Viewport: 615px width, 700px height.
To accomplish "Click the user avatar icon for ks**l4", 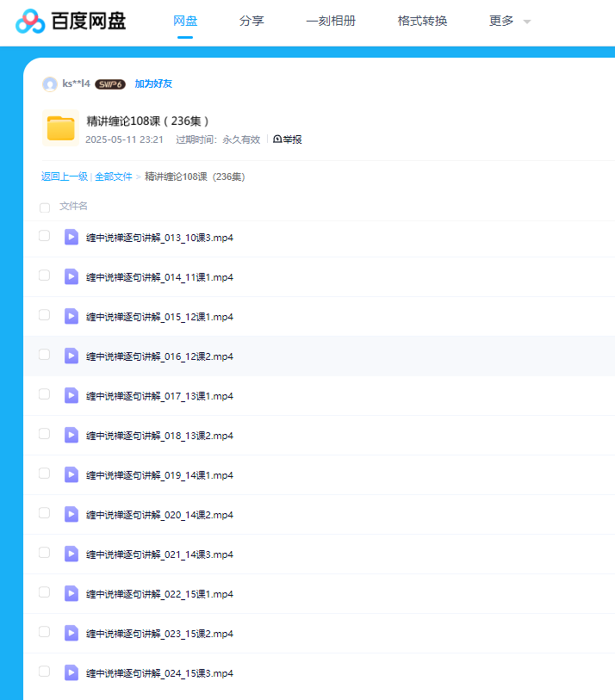I will point(50,84).
